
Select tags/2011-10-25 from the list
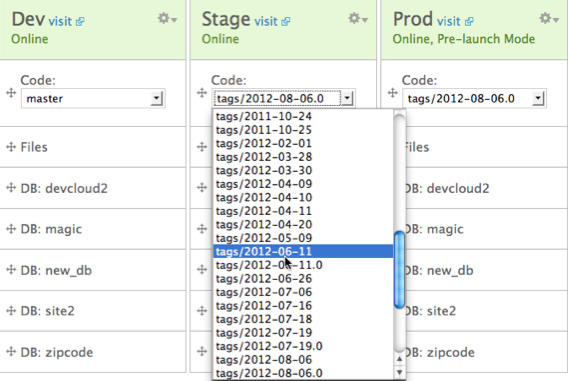(303, 130)
